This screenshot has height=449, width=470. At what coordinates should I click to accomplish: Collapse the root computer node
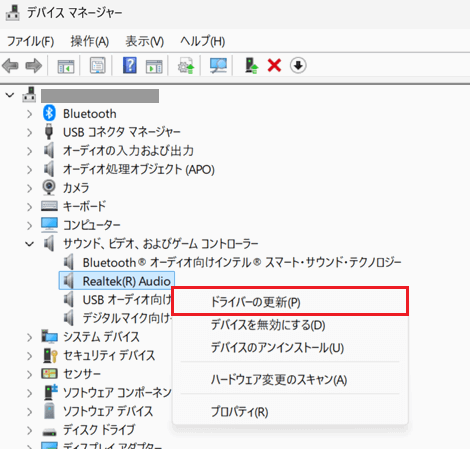pos(10,95)
